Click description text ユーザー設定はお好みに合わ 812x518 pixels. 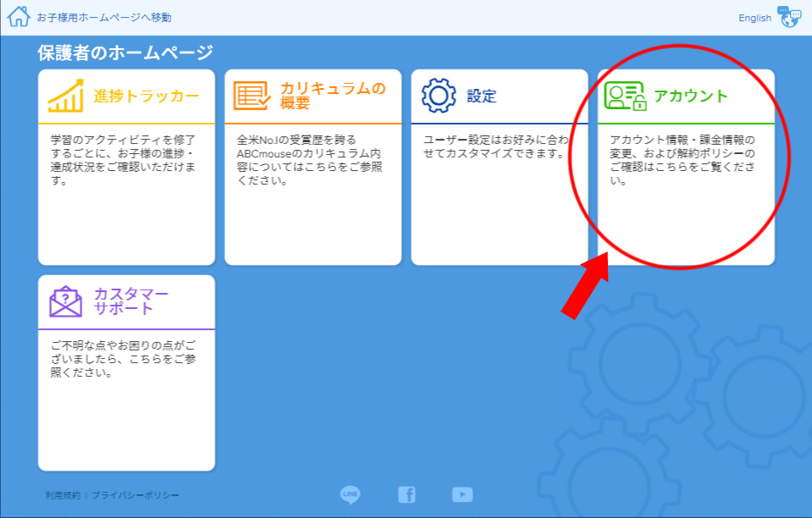click(496, 140)
